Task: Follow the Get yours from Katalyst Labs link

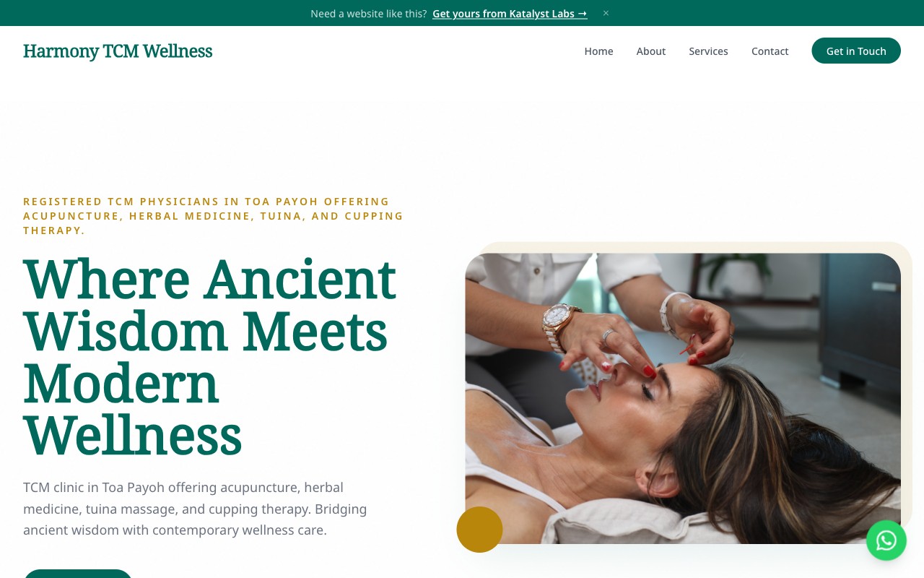Action: coord(510,13)
